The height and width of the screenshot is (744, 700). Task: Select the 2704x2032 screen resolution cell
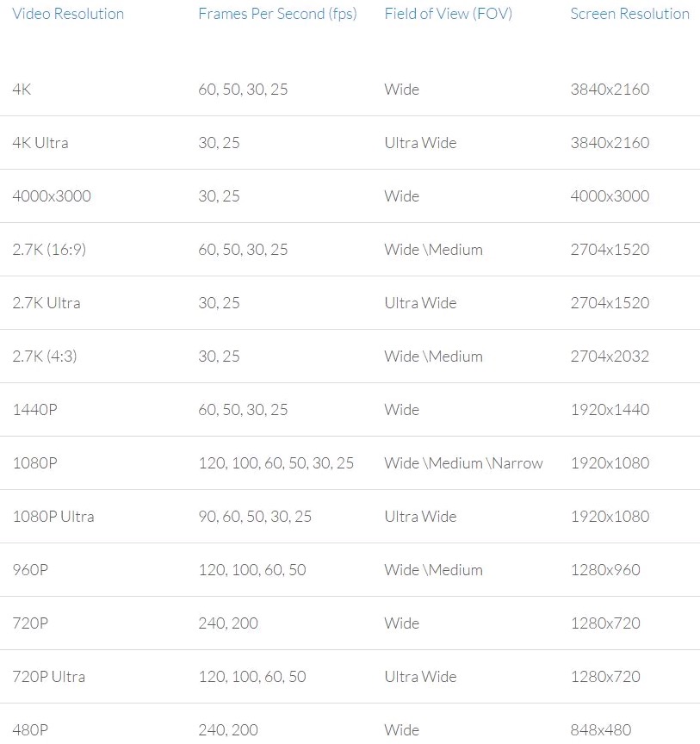coord(610,356)
